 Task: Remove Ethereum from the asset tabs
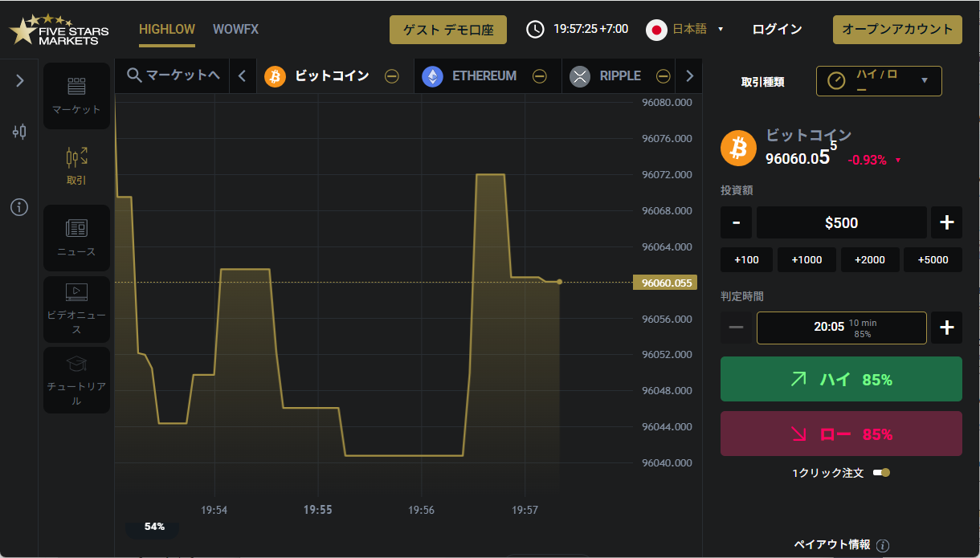(x=540, y=76)
